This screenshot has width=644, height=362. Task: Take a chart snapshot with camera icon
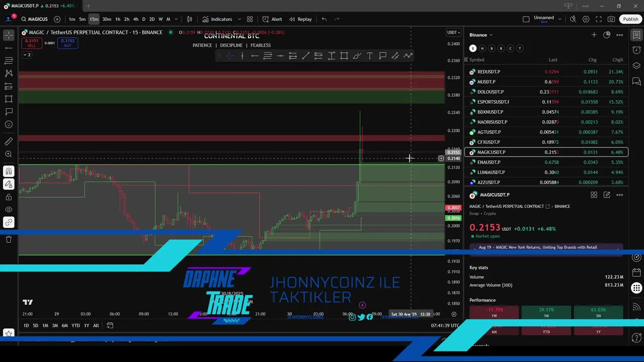pos(611,19)
